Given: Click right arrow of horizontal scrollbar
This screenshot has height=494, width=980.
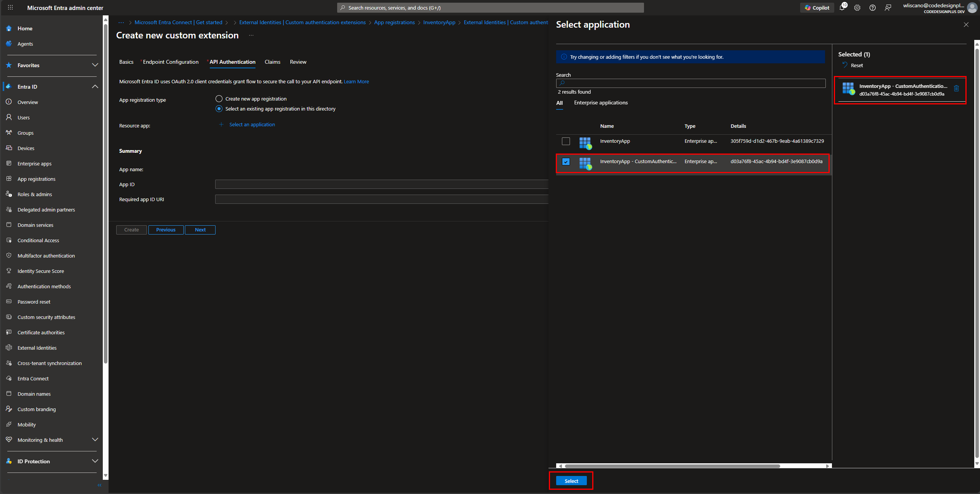Looking at the screenshot, I should [x=827, y=466].
